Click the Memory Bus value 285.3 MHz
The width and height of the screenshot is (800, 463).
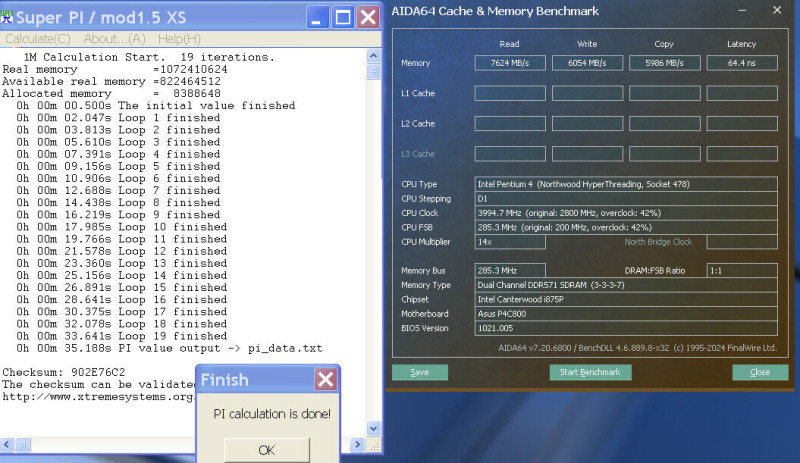[510, 271]
